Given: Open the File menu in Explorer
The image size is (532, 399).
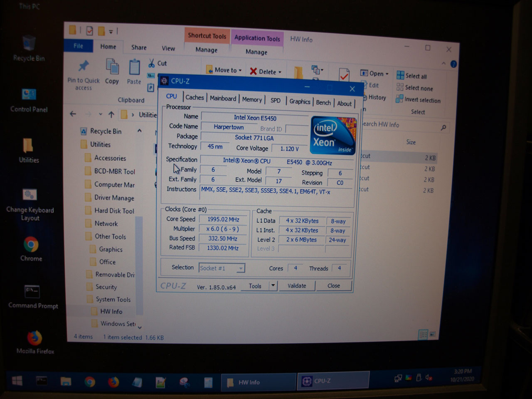Looking at the screenshot, I should (79, 46).
